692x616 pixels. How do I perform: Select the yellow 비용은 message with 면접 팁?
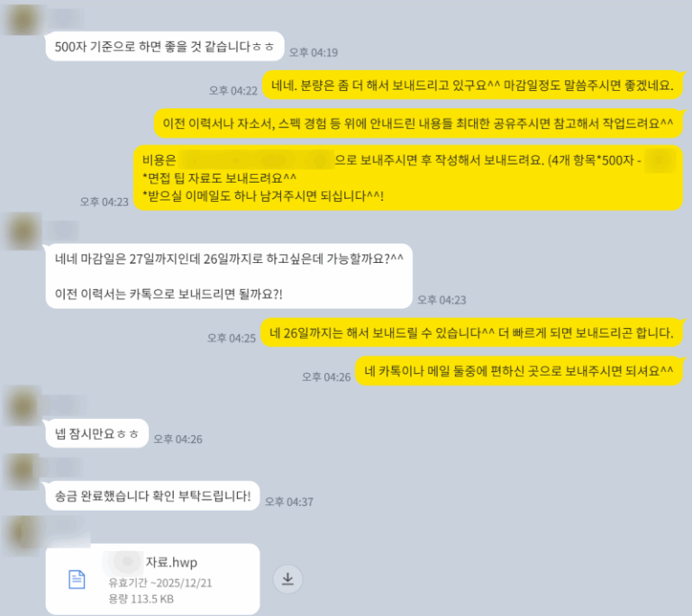point(408,177)
